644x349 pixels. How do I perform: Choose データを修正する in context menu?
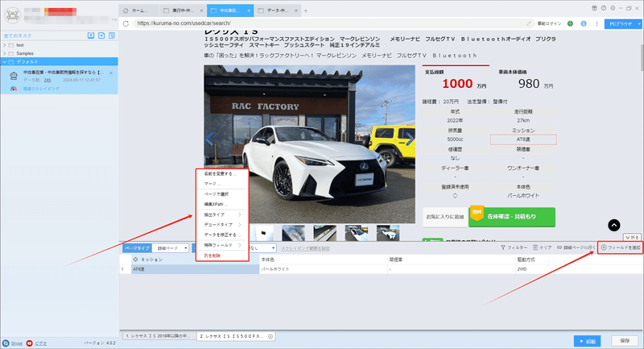(x=222, y=235)
